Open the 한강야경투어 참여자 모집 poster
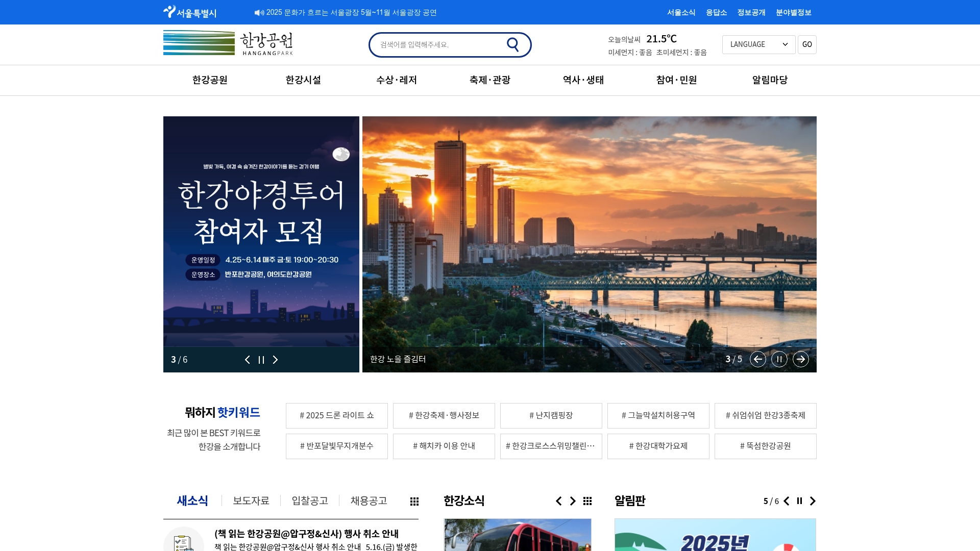 tap(261, 232)
